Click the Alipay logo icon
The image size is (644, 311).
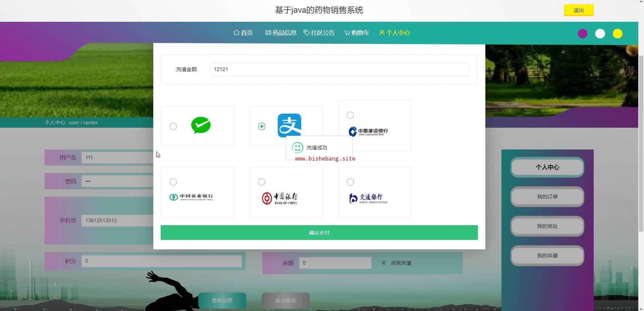[289, 125]
